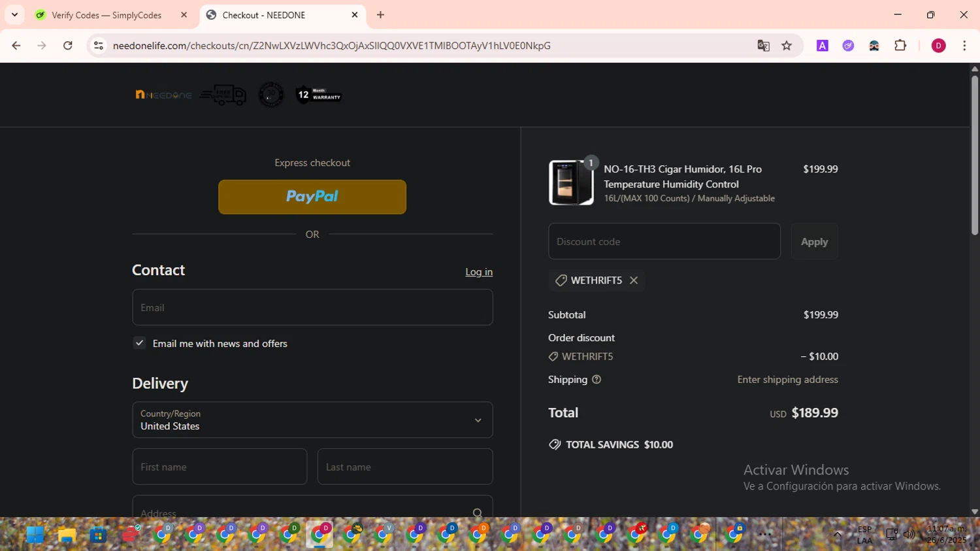Bookmark this page with the star icon

[x=787, y=46]
